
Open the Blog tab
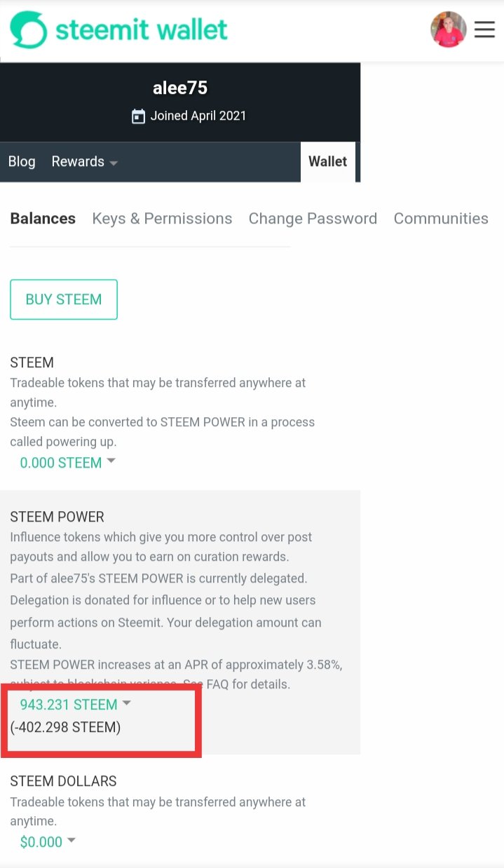(x=22, y=162)
